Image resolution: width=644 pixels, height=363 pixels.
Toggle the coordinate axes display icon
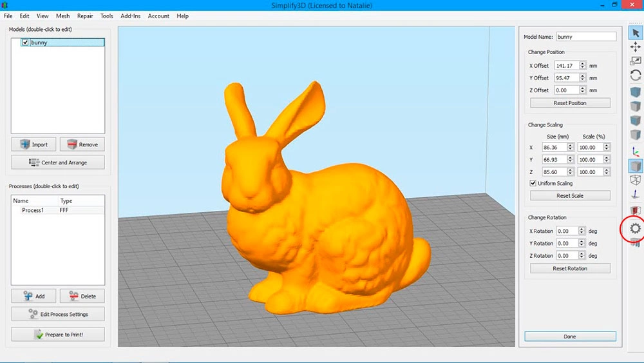[636, 152]
